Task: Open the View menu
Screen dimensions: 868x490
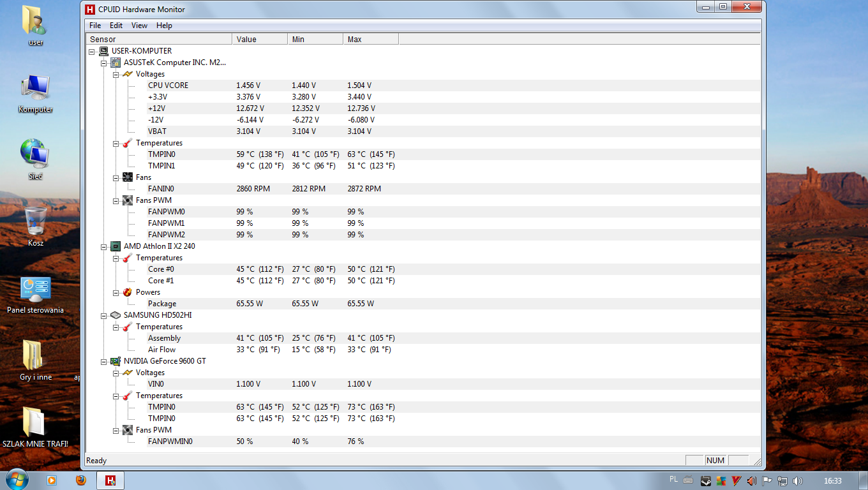Action: [x=139, y=26]
